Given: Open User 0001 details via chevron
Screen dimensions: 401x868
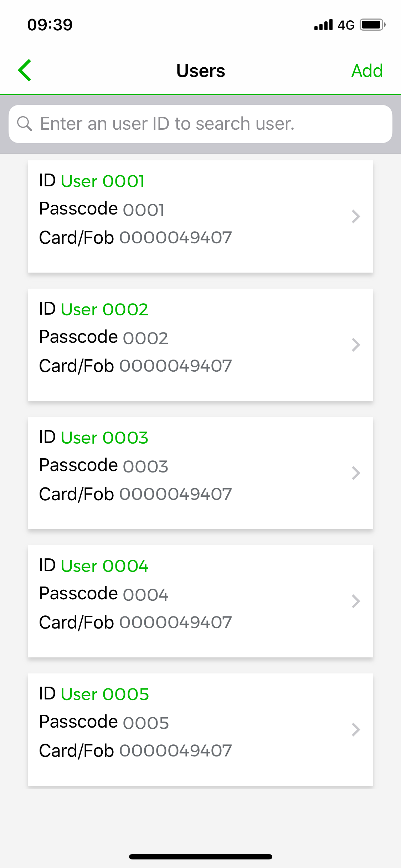Looking at the screenshot, I should click(356, 217).
